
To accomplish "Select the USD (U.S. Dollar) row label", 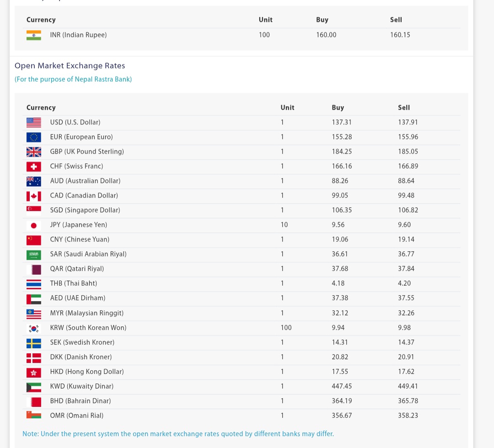I will 75,122.
